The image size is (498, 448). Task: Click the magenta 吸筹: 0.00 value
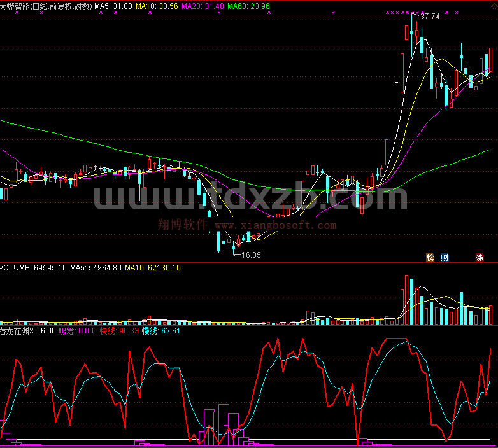[x=76, y=331]
